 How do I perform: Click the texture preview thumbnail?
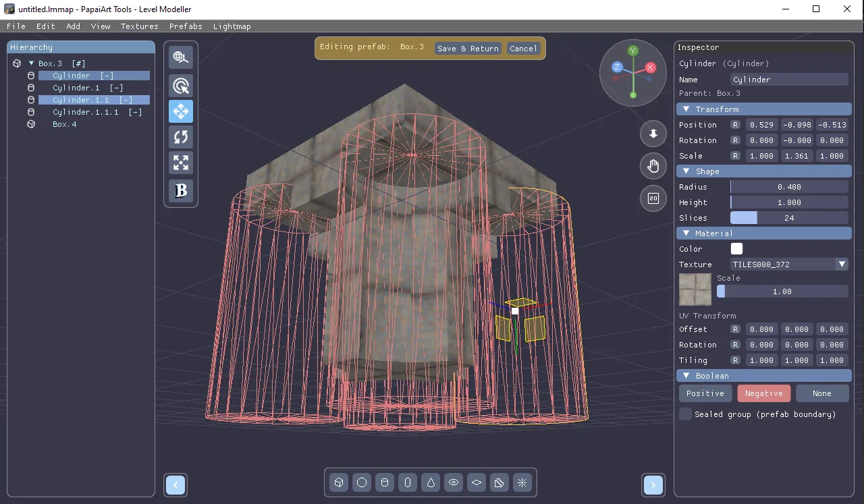click(695, 289)
